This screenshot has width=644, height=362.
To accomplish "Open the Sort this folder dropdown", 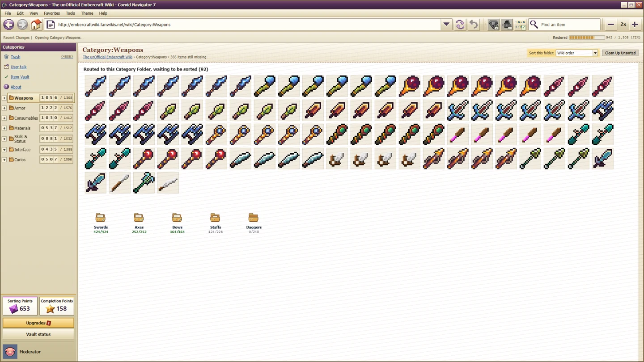I will click(577, 53).
